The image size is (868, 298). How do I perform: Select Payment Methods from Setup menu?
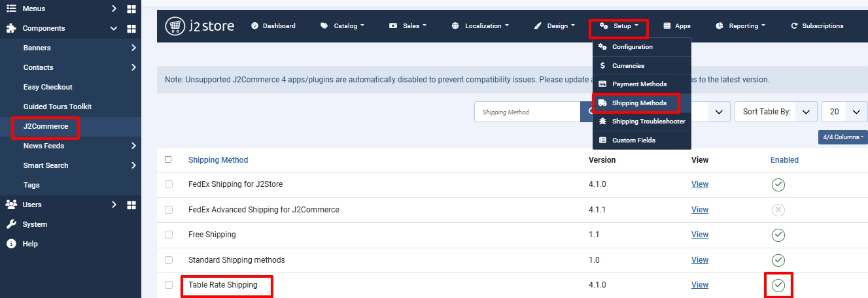click(x=642, y=84)
